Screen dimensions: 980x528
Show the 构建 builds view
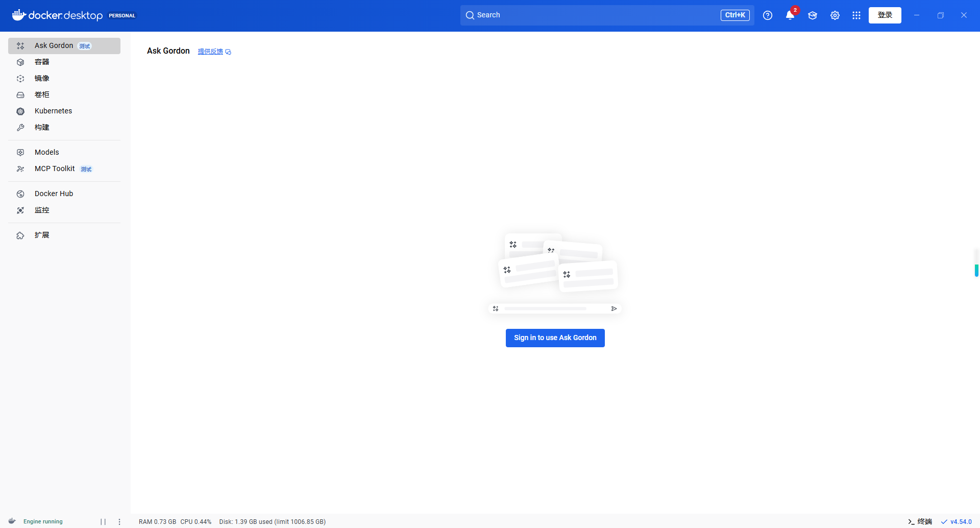64,128
